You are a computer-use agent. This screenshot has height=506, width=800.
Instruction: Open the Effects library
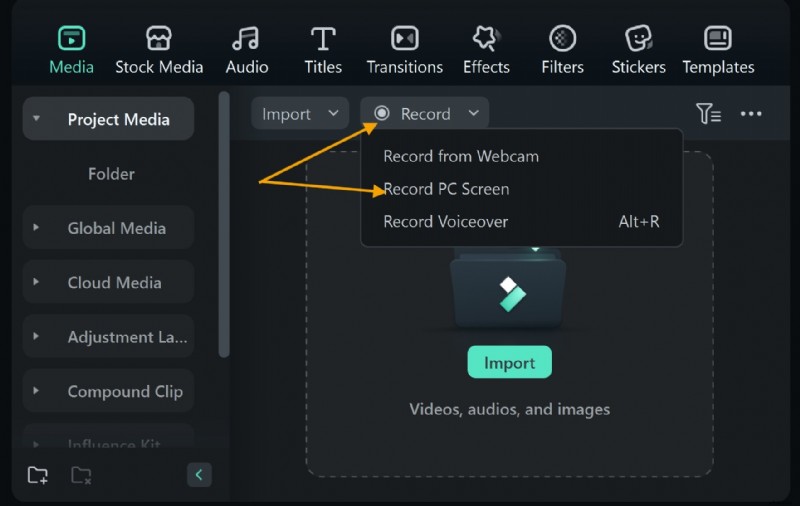(x=486, y=50)
